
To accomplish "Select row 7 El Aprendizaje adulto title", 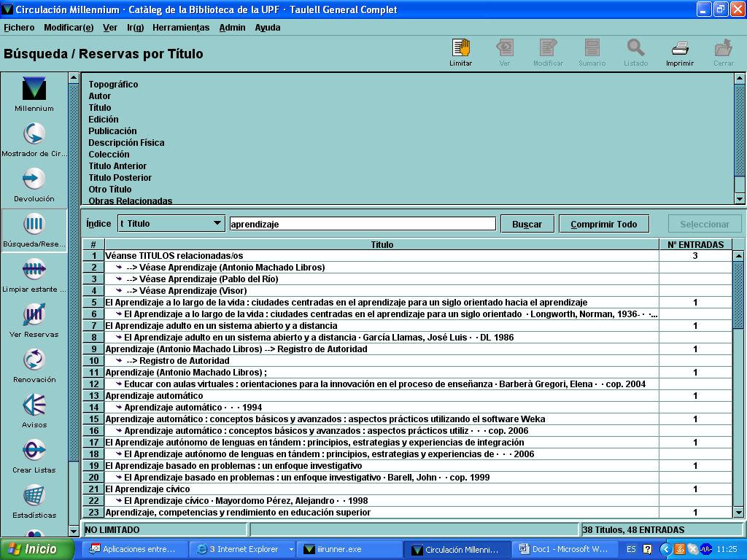I will point(407,326).
